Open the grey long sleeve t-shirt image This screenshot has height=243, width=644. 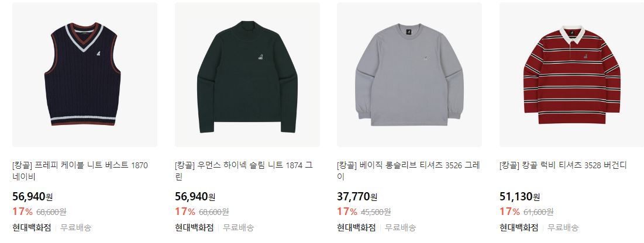(x=409, y=75)
